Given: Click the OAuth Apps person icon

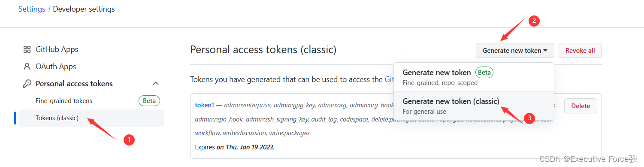Looking at the screenshot, I should pyautogui.click(x=27, y=67).
